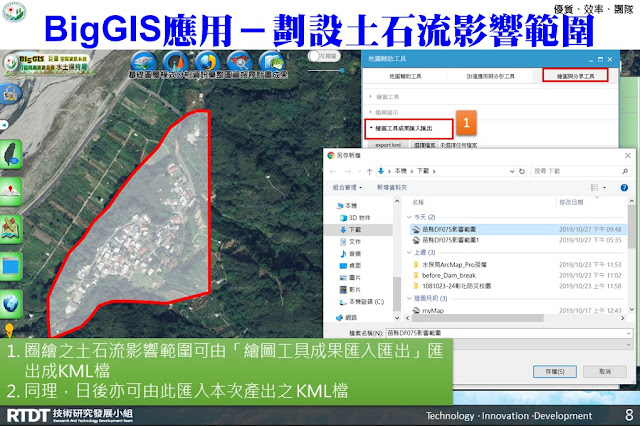640x426 pixels.
Task: Select the Pictures folder in navigation pane
Action: tap(350, 278)
